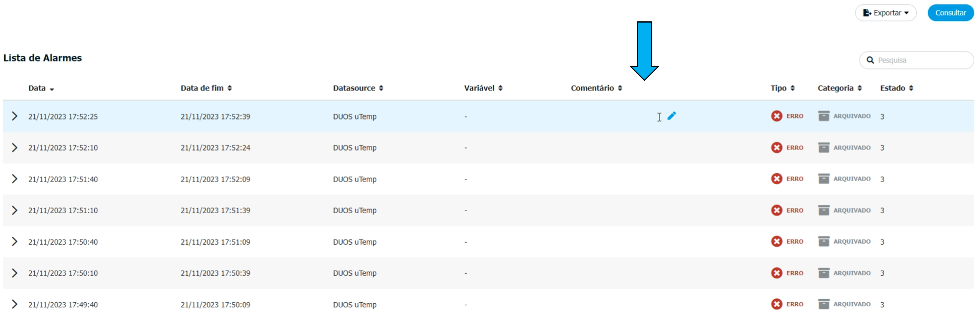The image size is (980, 319).
Task: Select end date 21/11/2023 17:52:09
Action: coord(215,179)
